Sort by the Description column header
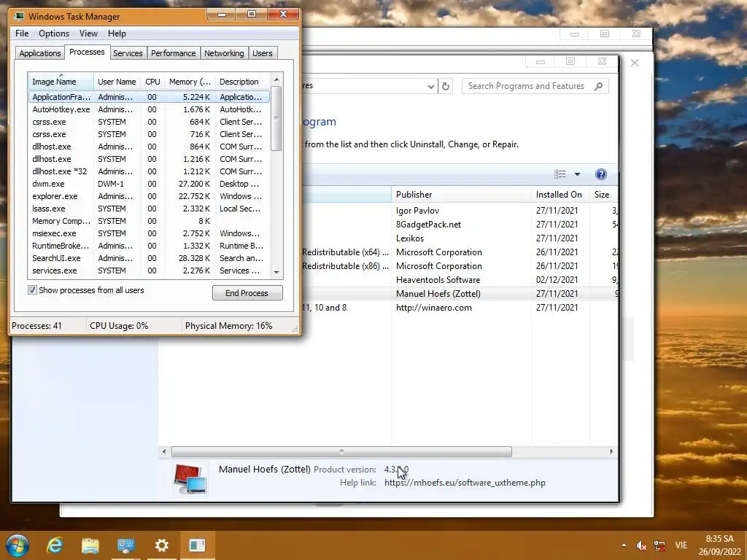This screenshot has height=560, width=747. click(x=242, y=82)
